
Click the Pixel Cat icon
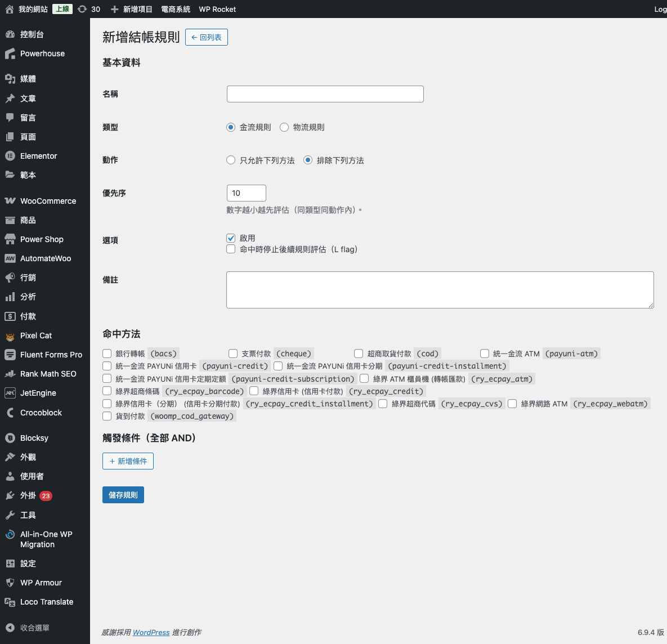coord(10,336)
